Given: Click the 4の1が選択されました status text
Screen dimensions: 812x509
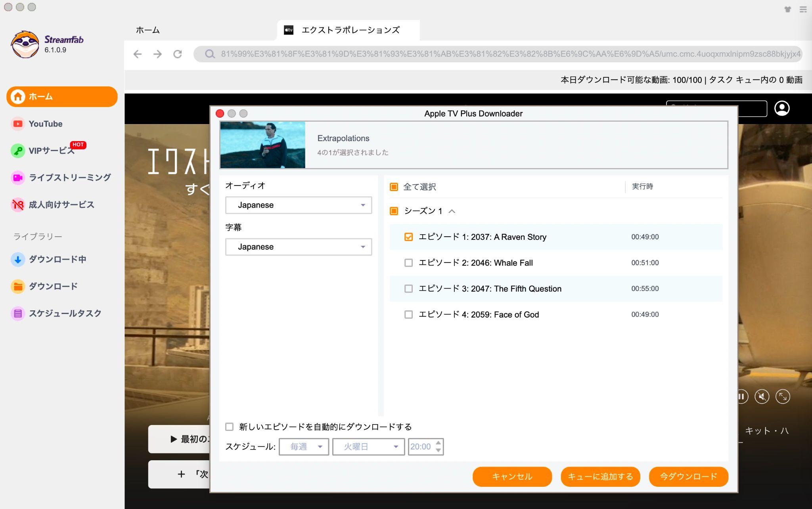Looking at the screenshot, I should tap(353, 153).
